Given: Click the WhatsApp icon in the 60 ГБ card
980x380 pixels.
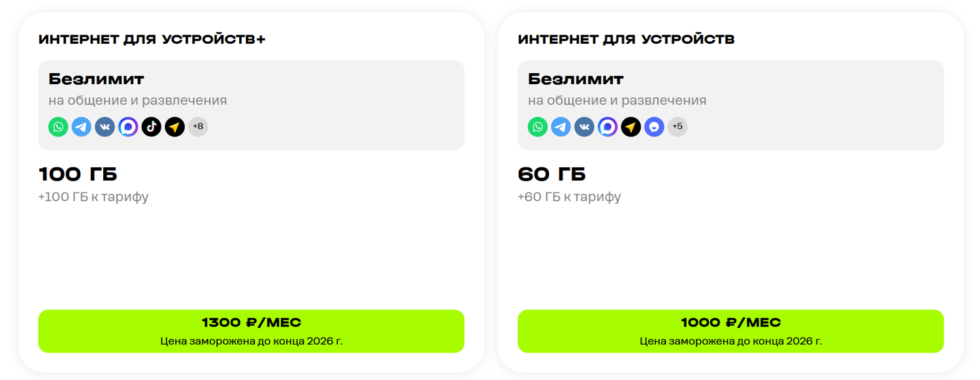Looking at the screenshot, I should (x=538, y=127).
